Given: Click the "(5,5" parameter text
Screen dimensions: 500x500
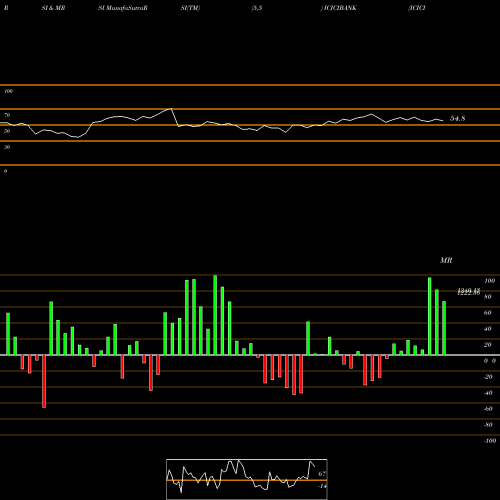Looking at the screenshot, I should [257, 8].
